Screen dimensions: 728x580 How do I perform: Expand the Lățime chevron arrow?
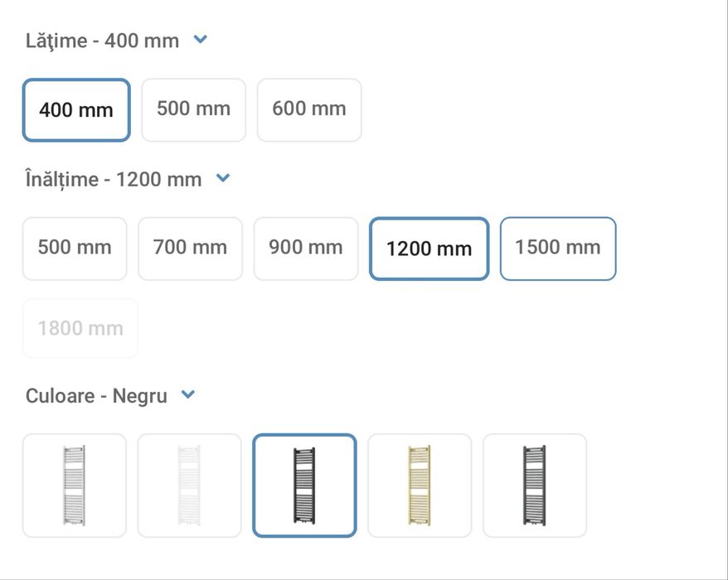200,39
